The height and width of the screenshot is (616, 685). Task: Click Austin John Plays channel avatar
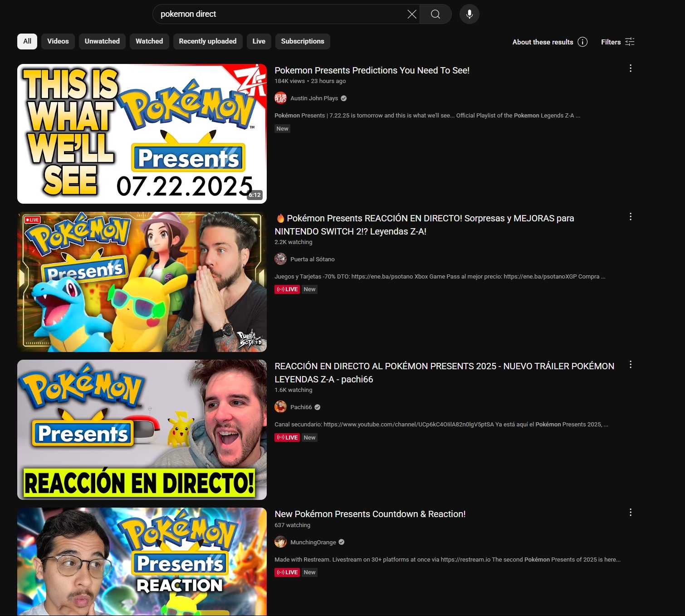280,98
